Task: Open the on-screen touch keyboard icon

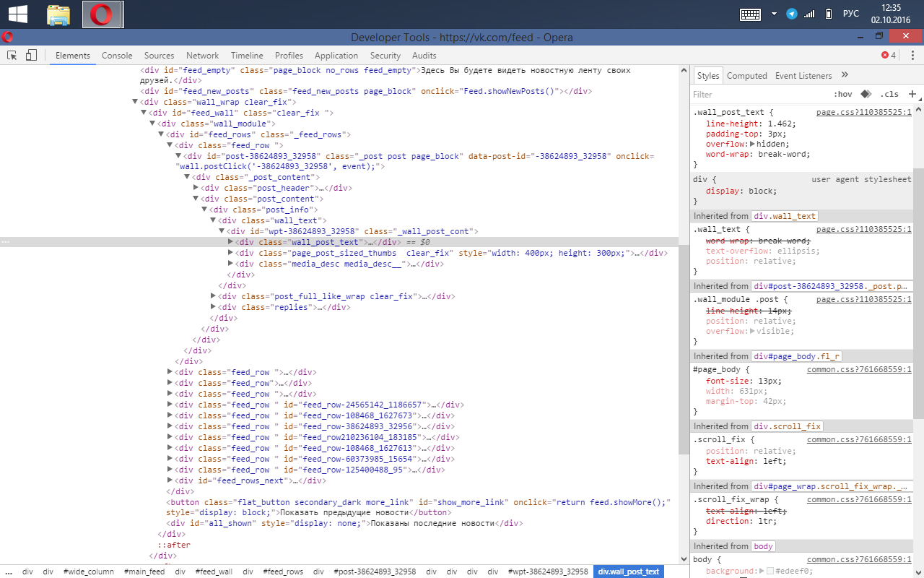Action: (751, 14)
